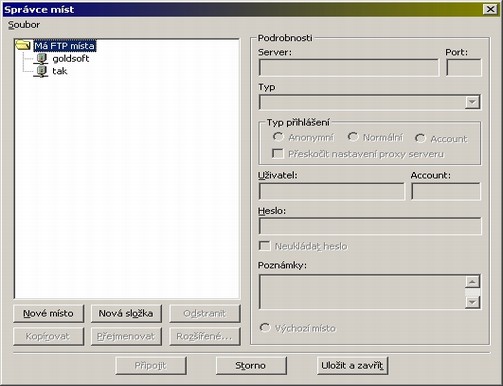Viewport: 503px width, 386px height.
Task: Click the server icon next to tak
Action: click(x=41, y=71)
